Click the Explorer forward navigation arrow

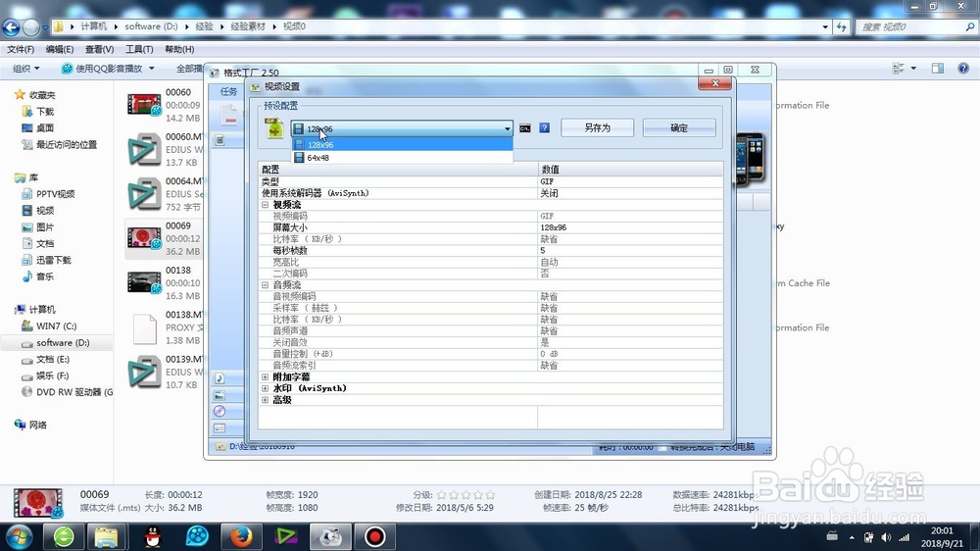30,26
